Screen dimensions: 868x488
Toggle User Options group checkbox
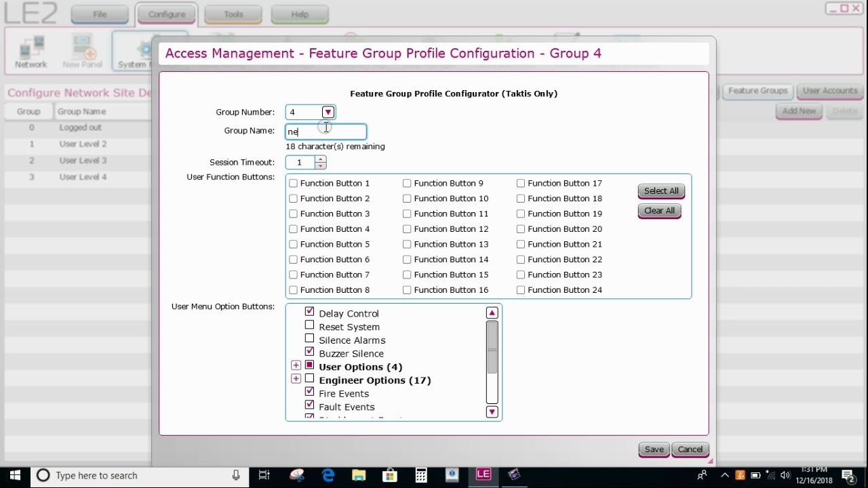point(310,365)
